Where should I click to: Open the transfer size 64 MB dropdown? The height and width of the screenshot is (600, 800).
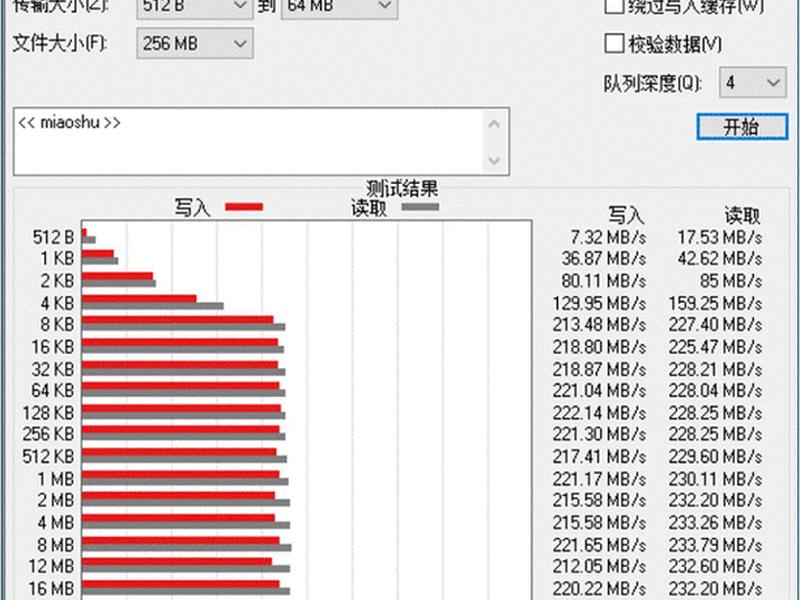tap(339, 7)
